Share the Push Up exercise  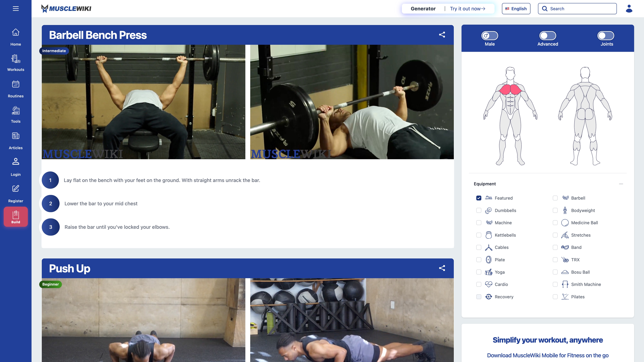[x=442, y=268]
